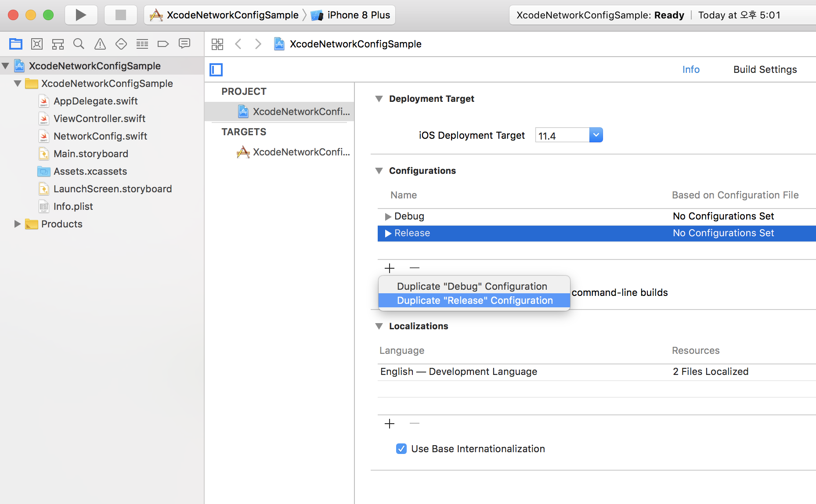Screen dimensions: 816x504
Task: Click Debug row's "No Configurations Set" cell
Action: point(723,216)
